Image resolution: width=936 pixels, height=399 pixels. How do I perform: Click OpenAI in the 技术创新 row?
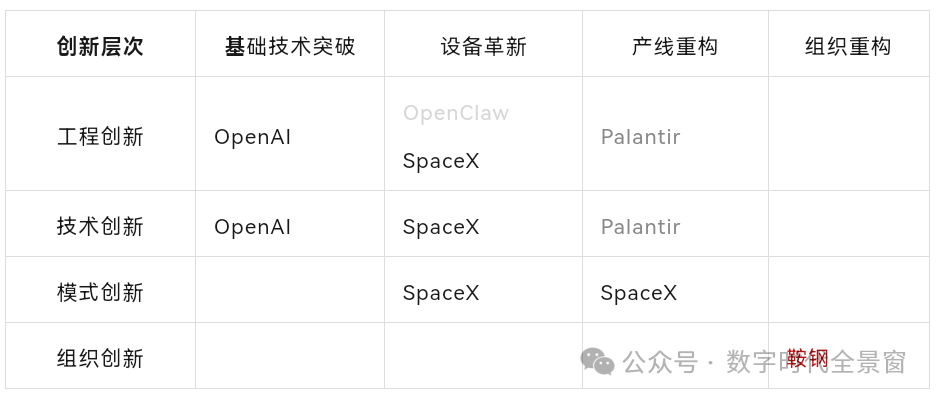253,227
